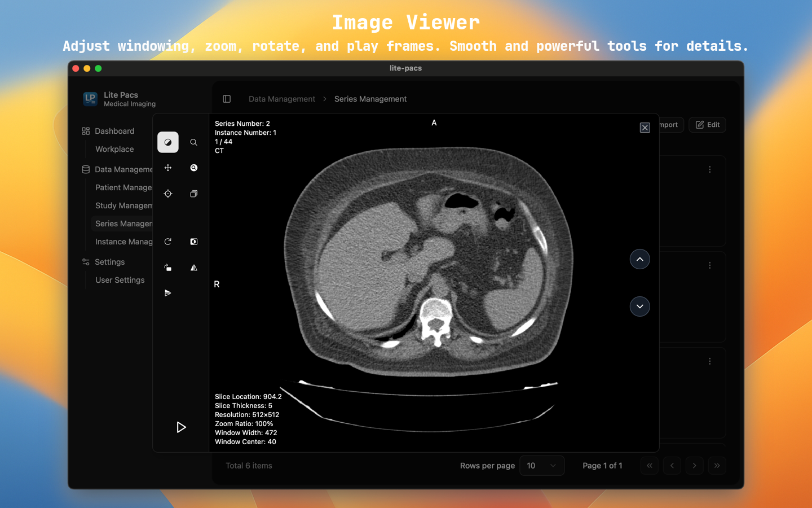
Task: Click the Edit button
Action: click(707, 125)
